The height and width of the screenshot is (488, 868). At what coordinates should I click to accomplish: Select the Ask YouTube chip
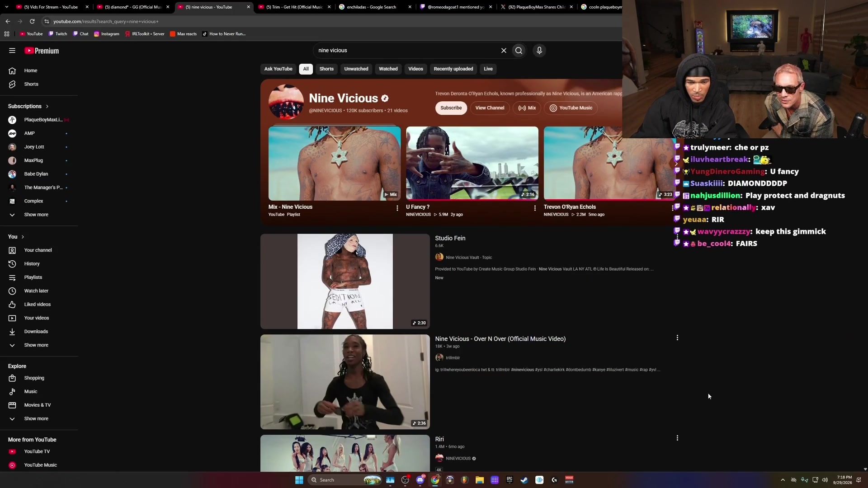coord(278,69)
